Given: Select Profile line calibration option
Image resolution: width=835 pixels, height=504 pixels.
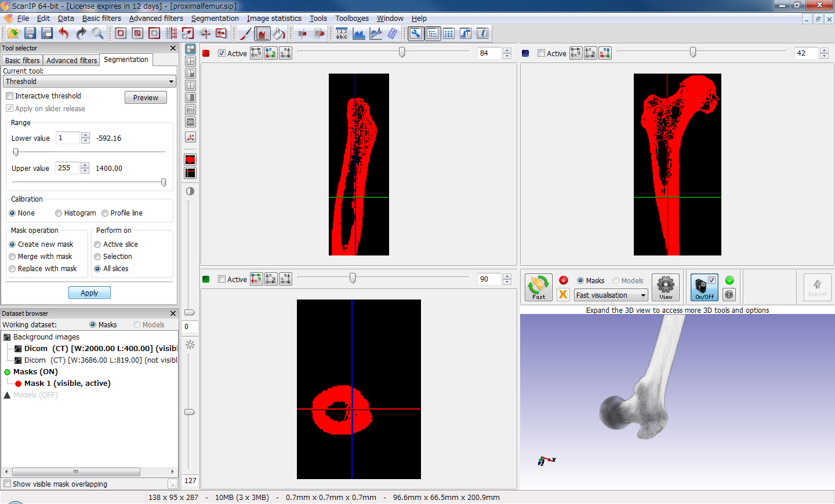Looking at the screenshot, I should click(x=105, y=213).
